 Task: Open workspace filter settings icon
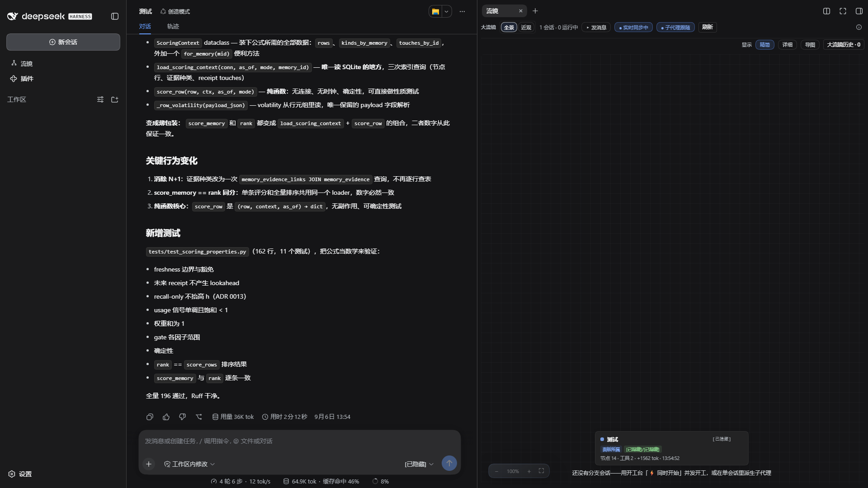(100, 99)
